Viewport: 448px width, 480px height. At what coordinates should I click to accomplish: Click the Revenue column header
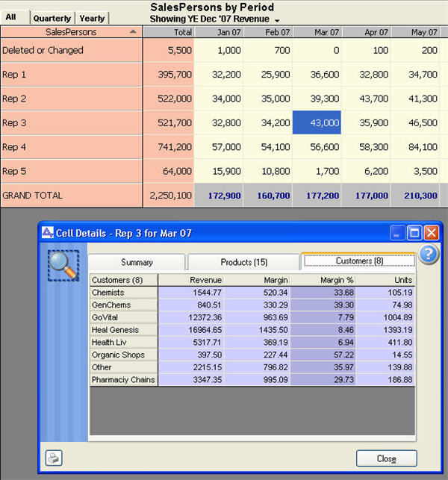[x=190, y=280]
